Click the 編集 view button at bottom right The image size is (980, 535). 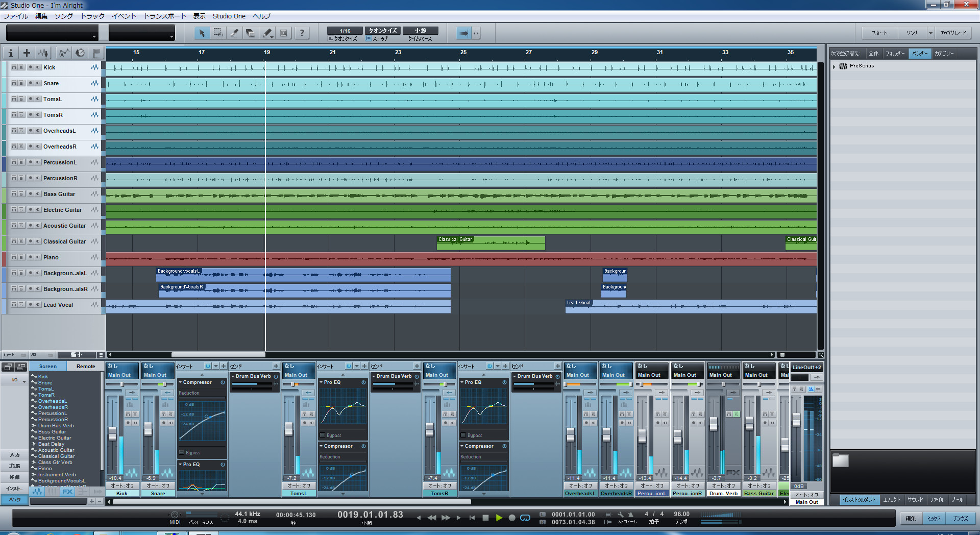pyautogui.click(x=911, y=518)
